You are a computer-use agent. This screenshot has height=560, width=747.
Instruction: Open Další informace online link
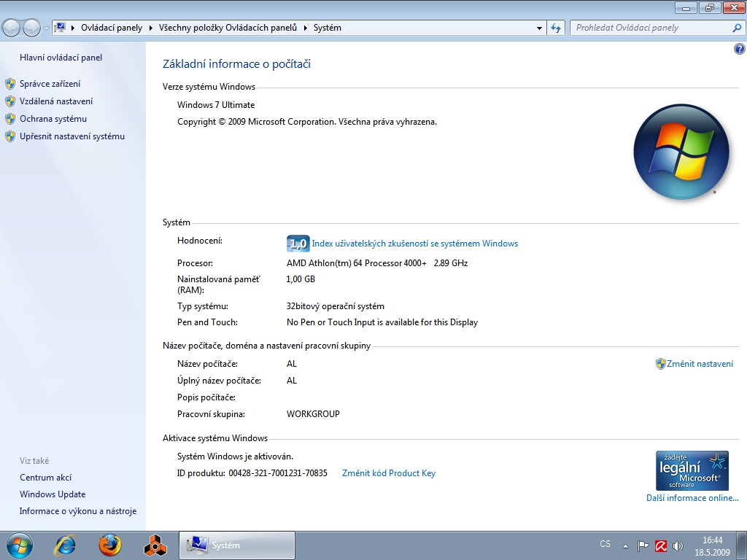[x=693, y=498]
